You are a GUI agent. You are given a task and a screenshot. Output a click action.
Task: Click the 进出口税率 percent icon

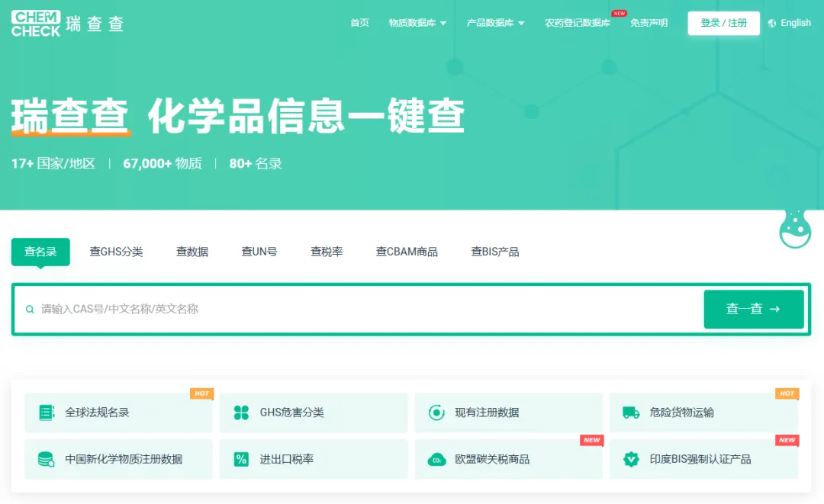click(x=241, y=459)
